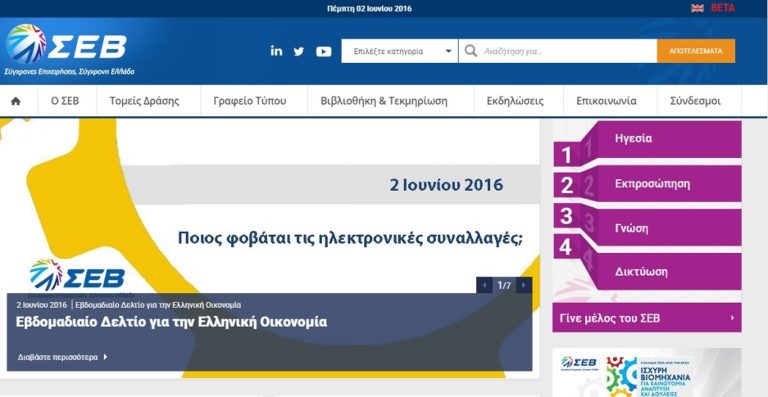Follow the Διαβάστε περισσότερα link

point(58,357)
